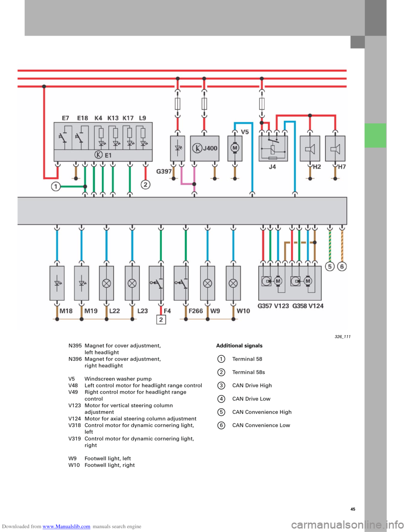Click circled 5 marker in the wiring diagram
411x532 pixels.
coord(330,266)
